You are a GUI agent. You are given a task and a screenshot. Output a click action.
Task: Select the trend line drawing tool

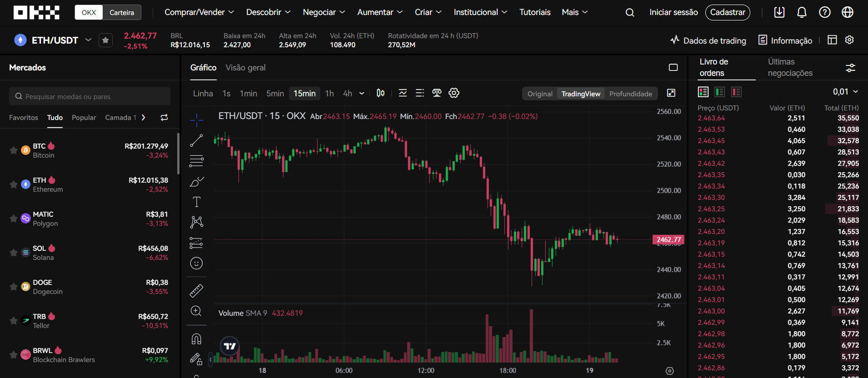pyautogui.click(x=196, y=140)
